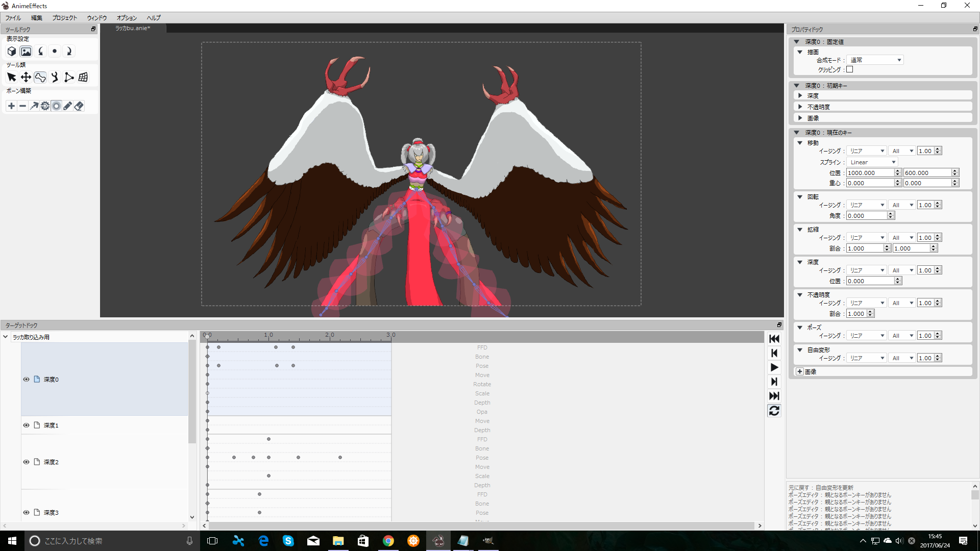Click the bone eraser icon
The height and width of the screenshot is (551, 980).
[79, 106]
